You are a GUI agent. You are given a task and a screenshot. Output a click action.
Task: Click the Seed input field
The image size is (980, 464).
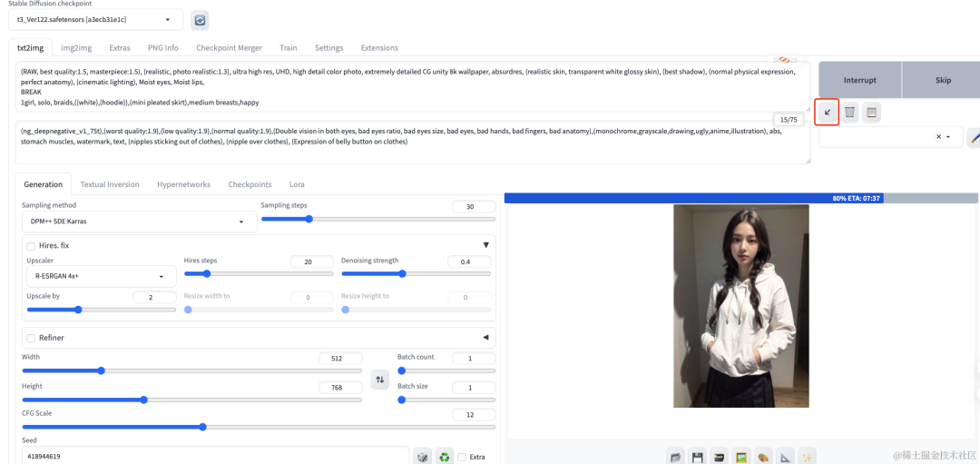pos(215,456)
